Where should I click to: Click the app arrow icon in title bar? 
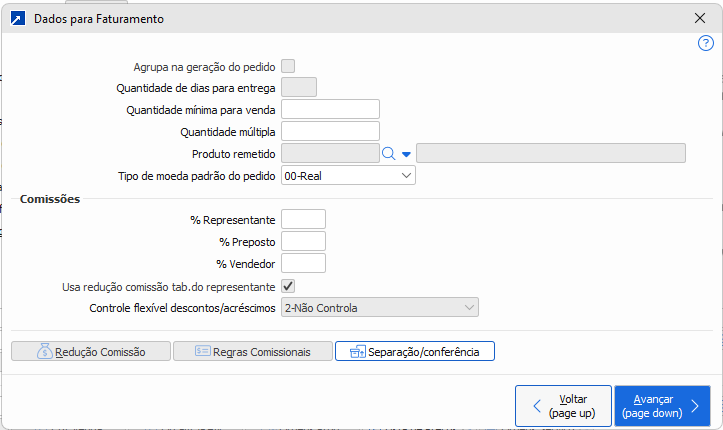tap(16, 18)
